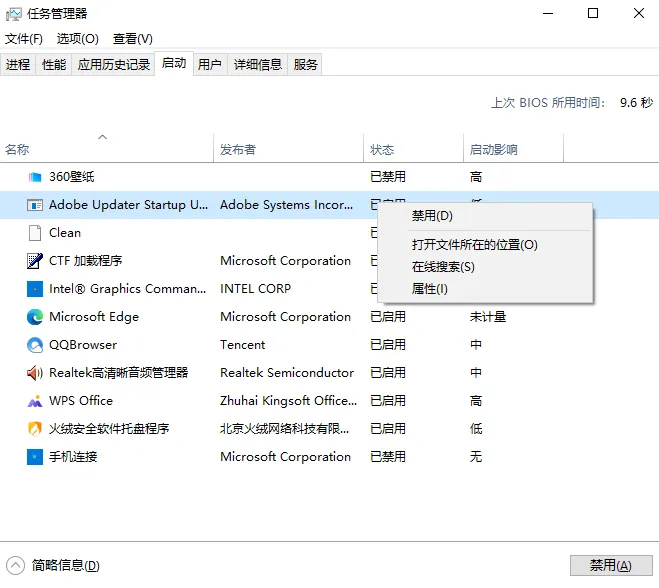Click 北京火绒网络科技 publisher cell

tap(285, 429)
